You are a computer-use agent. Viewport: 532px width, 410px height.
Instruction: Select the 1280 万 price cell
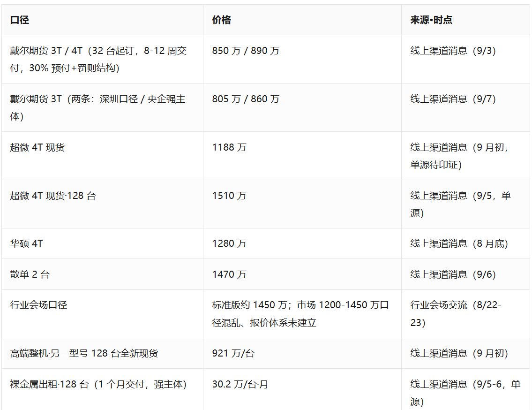[x=229, y=243]
